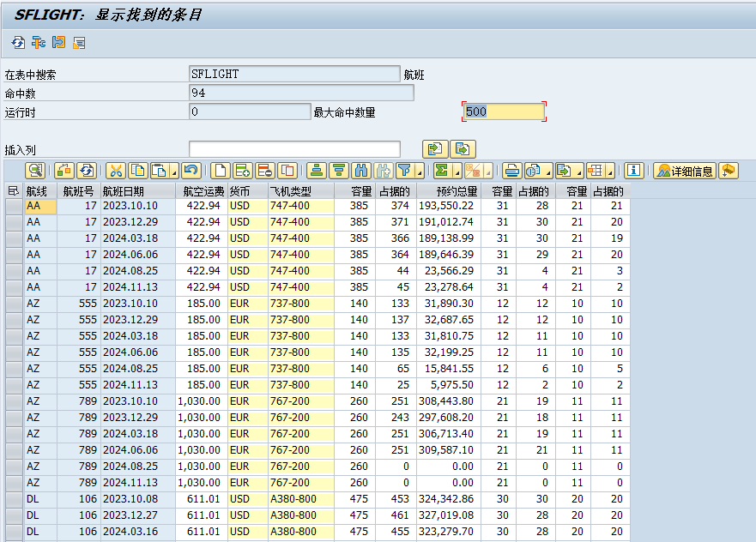Click the Cut scissors icon
The width and height of the screenshot is (756, 542).
(x=116, y=171)
